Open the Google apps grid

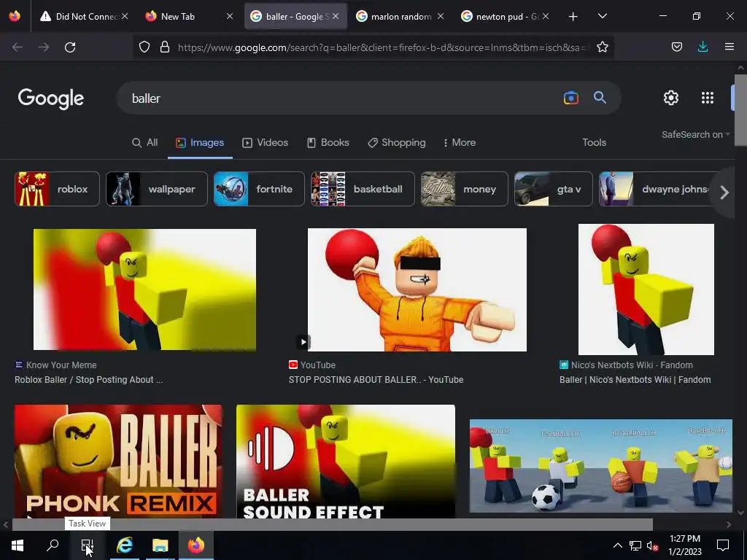tap(708, 98)
